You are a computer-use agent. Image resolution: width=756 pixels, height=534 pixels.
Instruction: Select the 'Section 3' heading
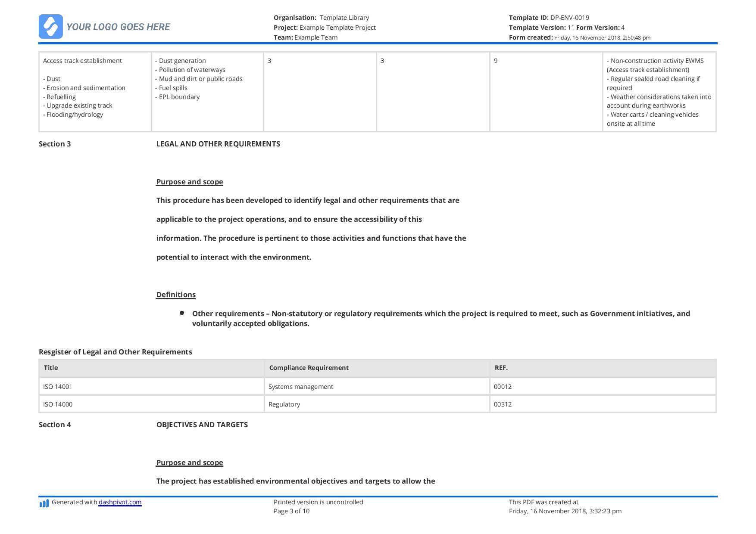tap(55, 144)
